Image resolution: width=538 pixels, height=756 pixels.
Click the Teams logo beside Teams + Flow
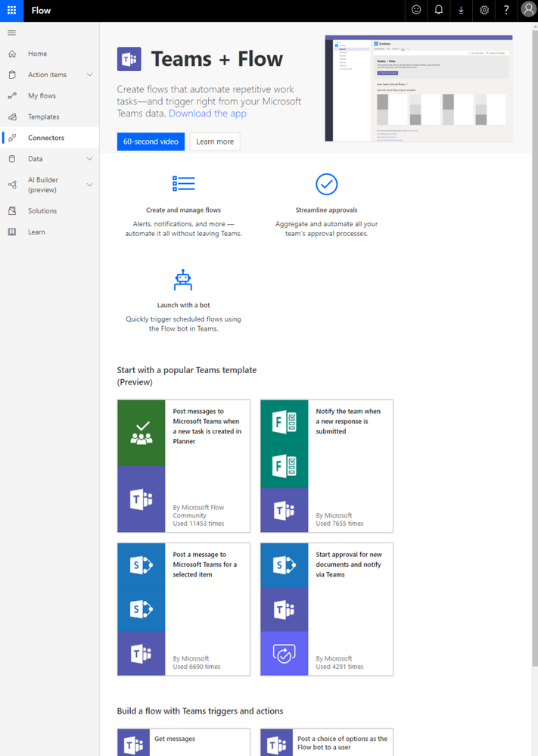(x=129, y=59)
